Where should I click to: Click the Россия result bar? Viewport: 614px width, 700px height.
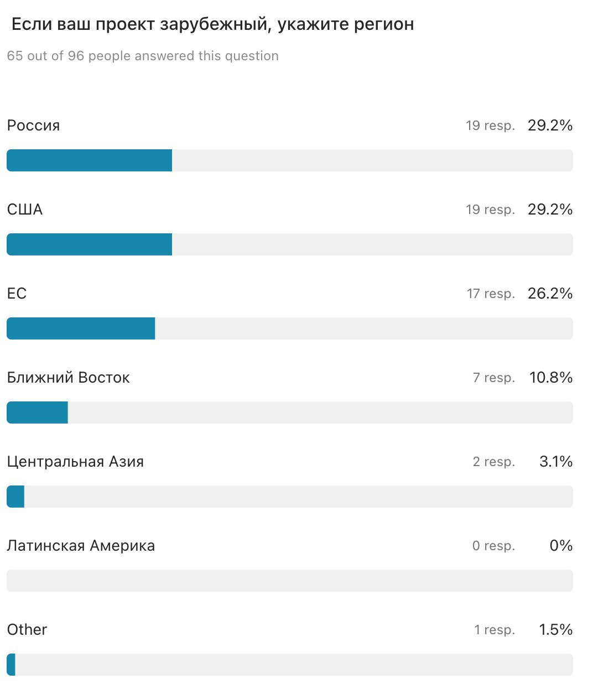(290, 160)
